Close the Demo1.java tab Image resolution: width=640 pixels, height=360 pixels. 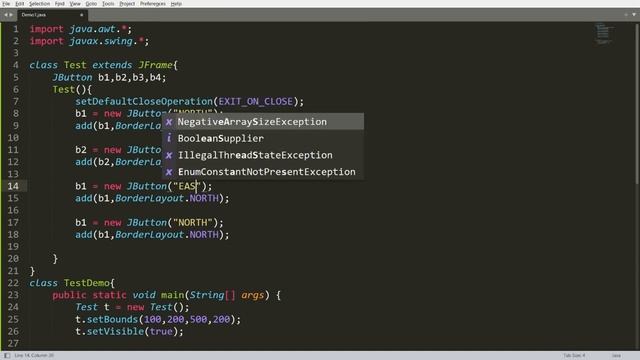pyautogui.click(x=81, y=15)
